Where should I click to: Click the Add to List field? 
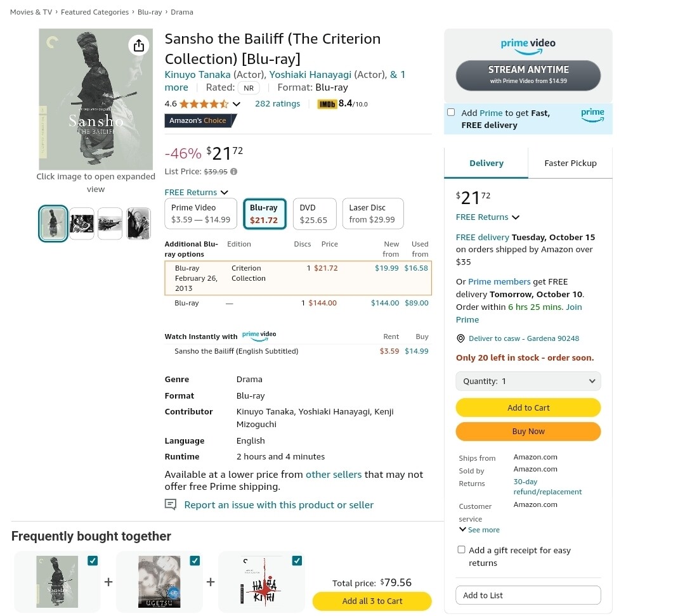point(528,595)
